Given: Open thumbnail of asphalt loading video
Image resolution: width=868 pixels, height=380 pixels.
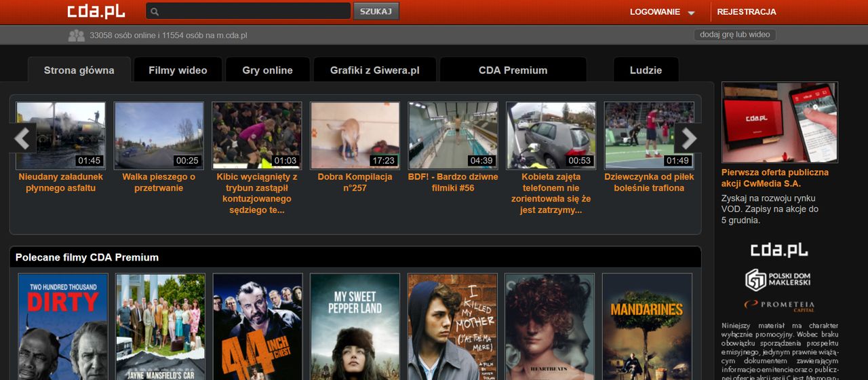Looking at the screenshot, I should click(61, 136).
